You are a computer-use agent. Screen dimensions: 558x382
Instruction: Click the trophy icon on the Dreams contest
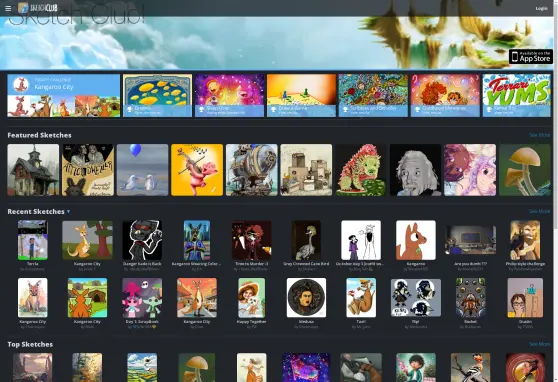130,110
